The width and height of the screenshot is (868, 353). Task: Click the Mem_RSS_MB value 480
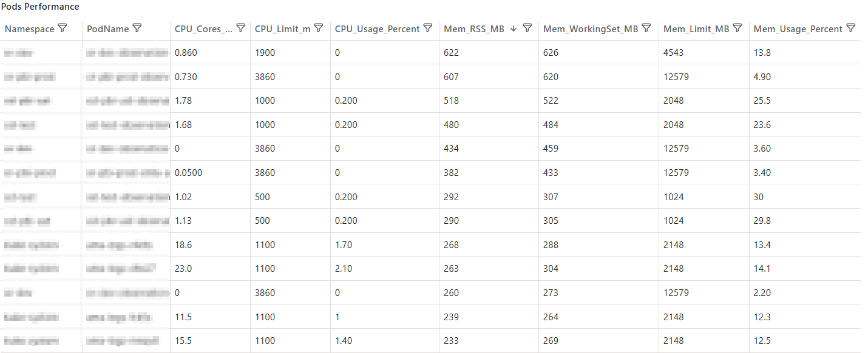coord(451,125)
